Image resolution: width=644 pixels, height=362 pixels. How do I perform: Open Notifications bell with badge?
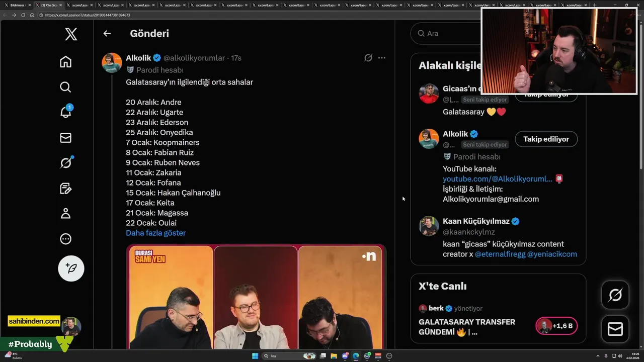(66, 112)
